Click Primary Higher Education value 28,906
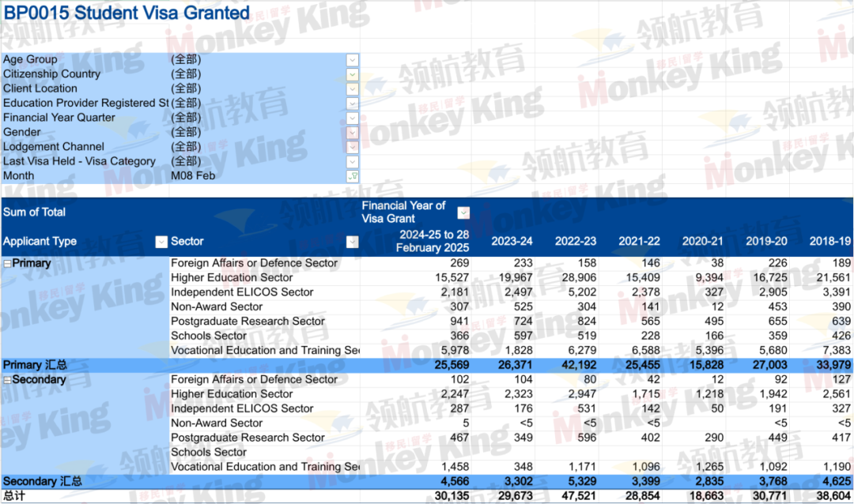 [579, 277]
